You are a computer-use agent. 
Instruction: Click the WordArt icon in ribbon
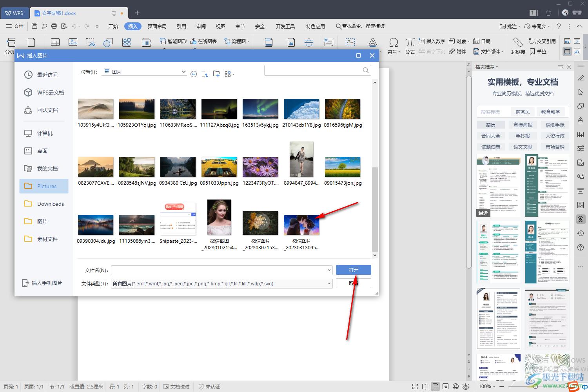pyautogui.click(x=373, y=42)
